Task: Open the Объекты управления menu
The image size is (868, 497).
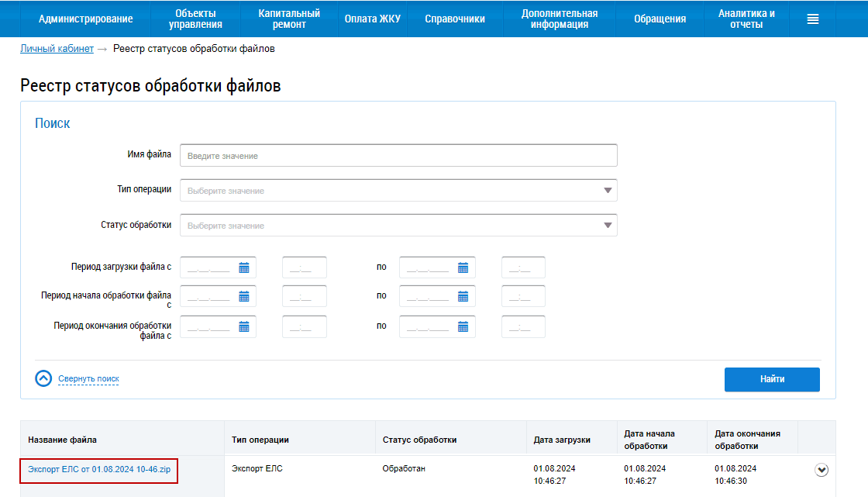Action: point(195,19)
